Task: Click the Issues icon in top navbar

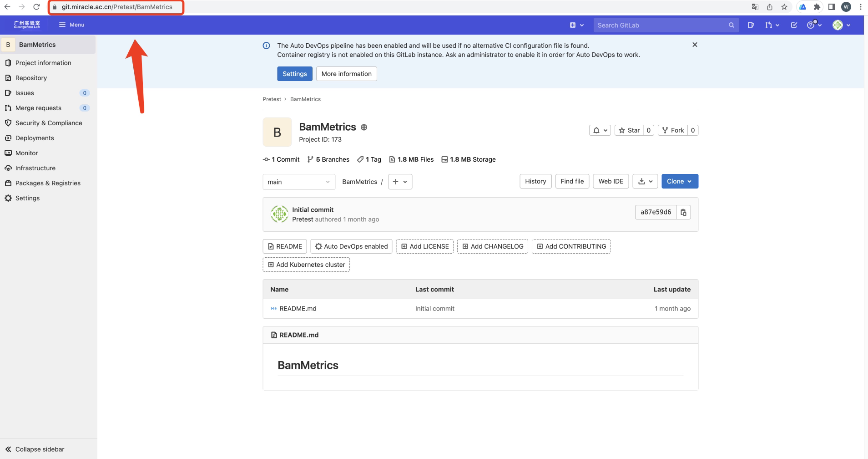Action: 751,25
